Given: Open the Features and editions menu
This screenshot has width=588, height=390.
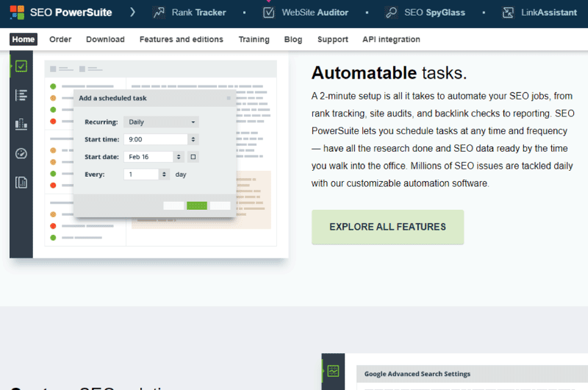Looking at the screenshot, I should pyautogui.click(x=182, y=39).
